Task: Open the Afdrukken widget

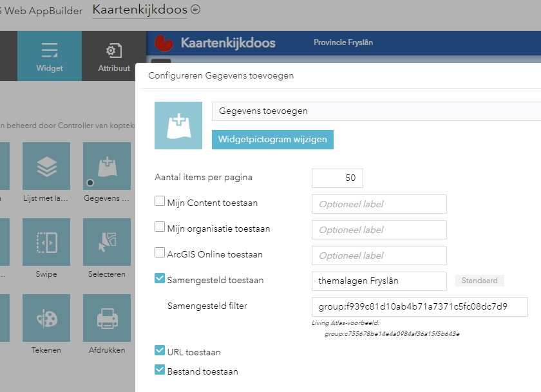Action: point(106,318)
